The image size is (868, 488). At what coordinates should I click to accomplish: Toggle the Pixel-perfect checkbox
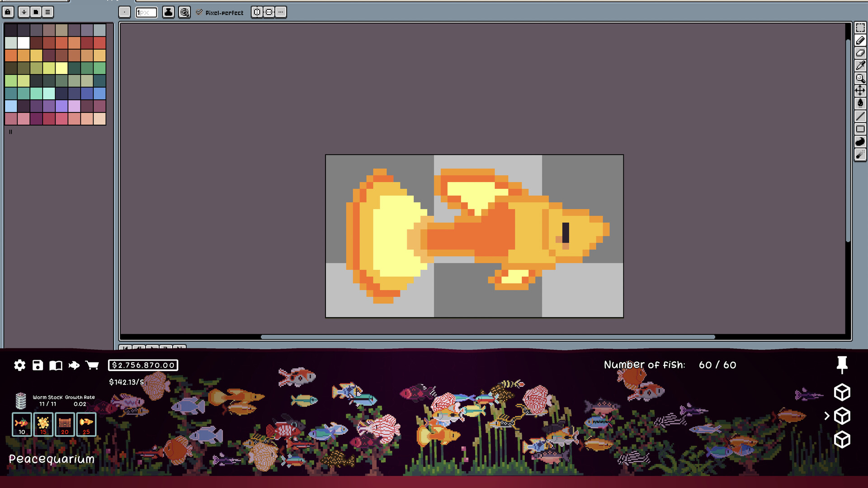point(220,13)
